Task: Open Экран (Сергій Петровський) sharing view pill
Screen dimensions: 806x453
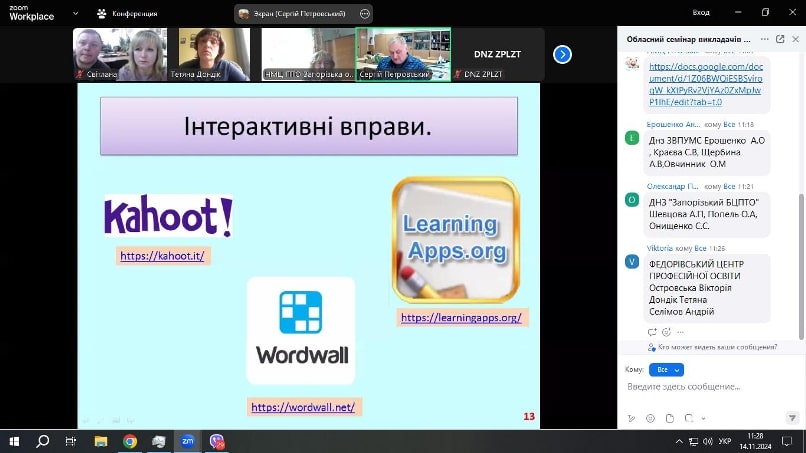Action: pyautogui.click(x=303, y=14)
